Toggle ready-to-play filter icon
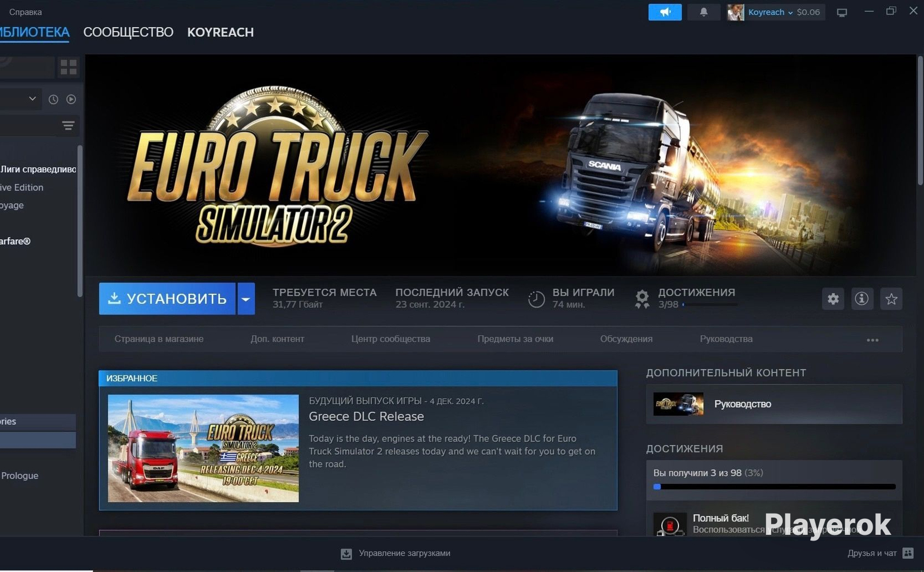 pyautogui.click(x=71, y=100)
